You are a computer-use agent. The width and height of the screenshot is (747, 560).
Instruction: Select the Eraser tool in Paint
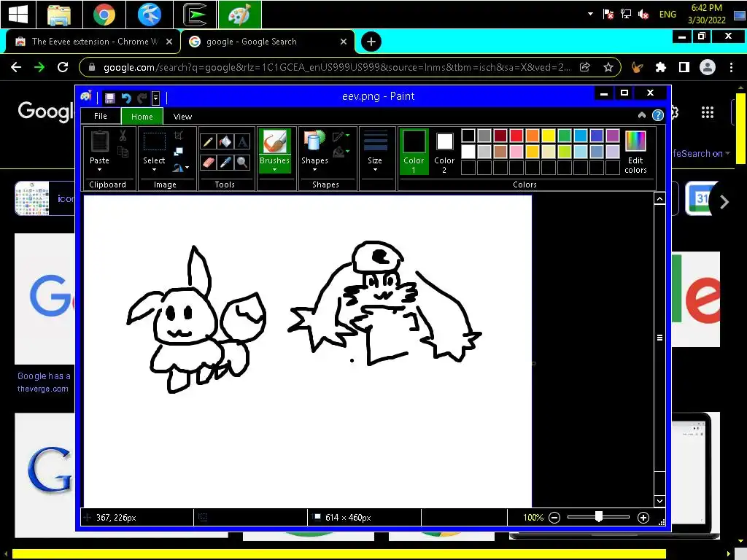pyautogui.click(x=208, y=163)
